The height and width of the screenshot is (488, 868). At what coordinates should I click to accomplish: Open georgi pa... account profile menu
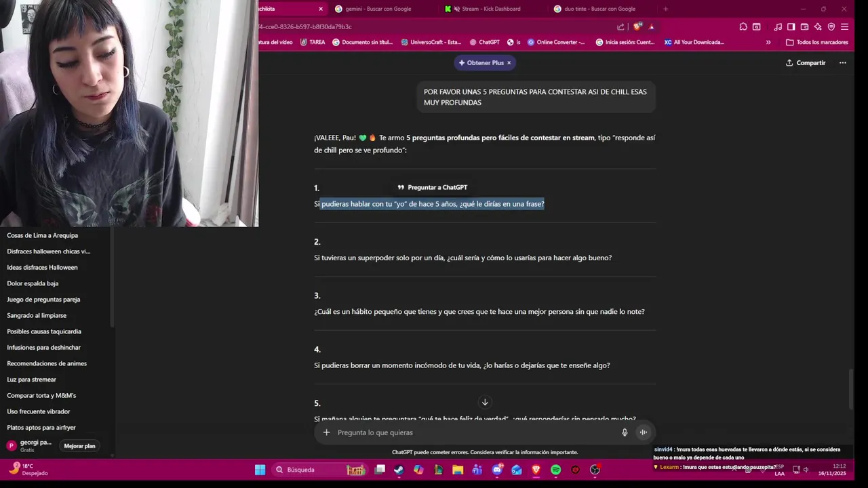click(29, 445)
